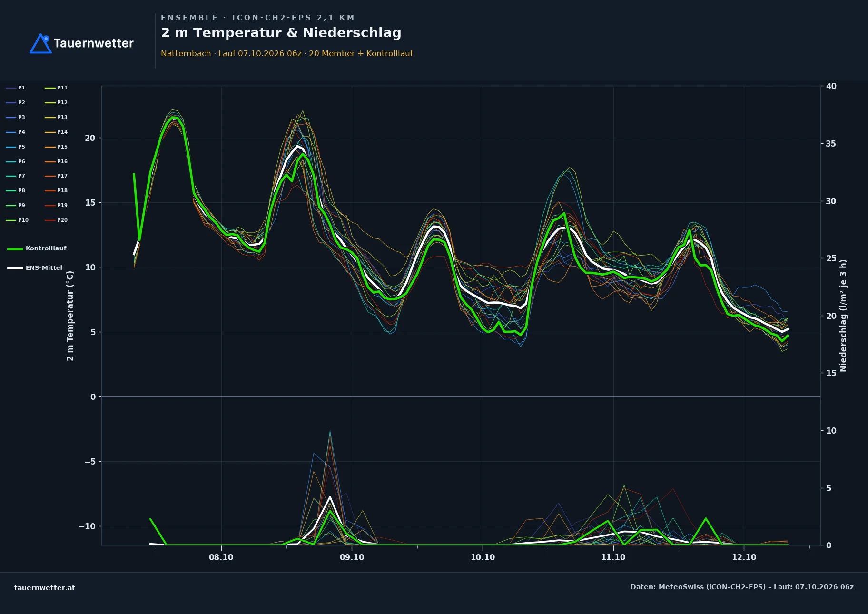Click the 40 tick on the precipitation axis
This screenshot has height=614, width=868.
(831, 86)
